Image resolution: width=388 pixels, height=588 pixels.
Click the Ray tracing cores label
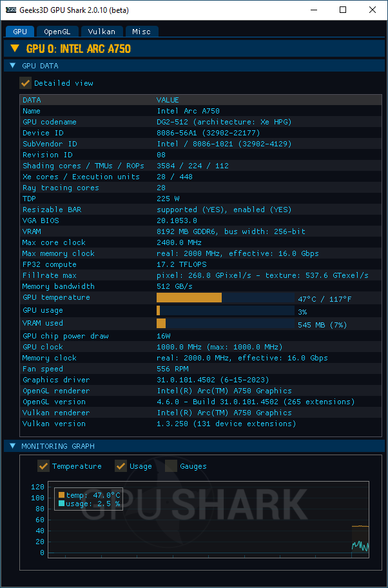(x=61, y=188)
